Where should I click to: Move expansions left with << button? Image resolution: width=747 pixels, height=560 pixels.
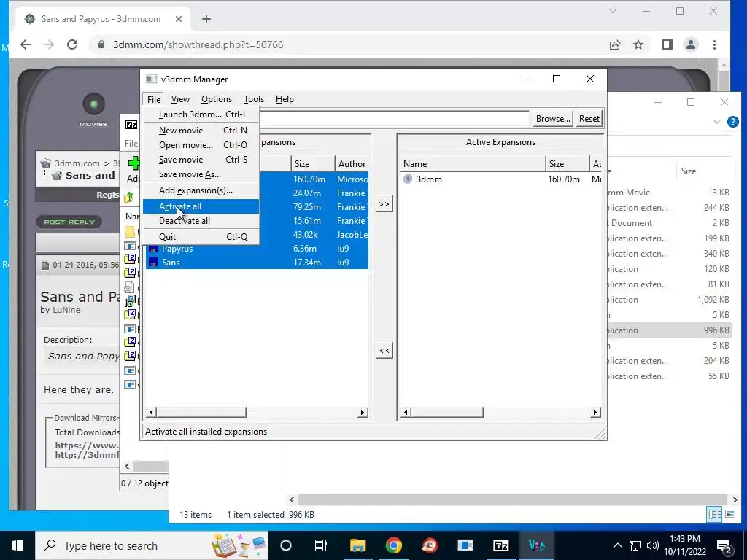point(384,351)
